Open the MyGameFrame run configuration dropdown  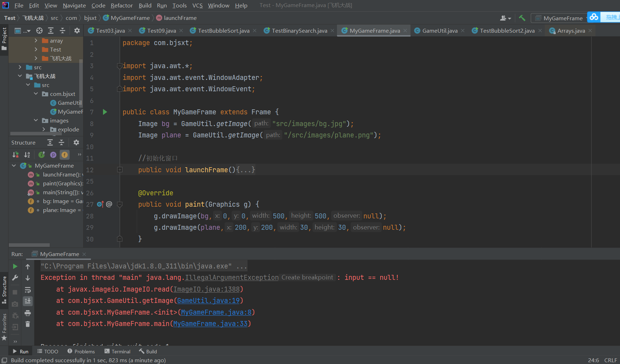559,18
